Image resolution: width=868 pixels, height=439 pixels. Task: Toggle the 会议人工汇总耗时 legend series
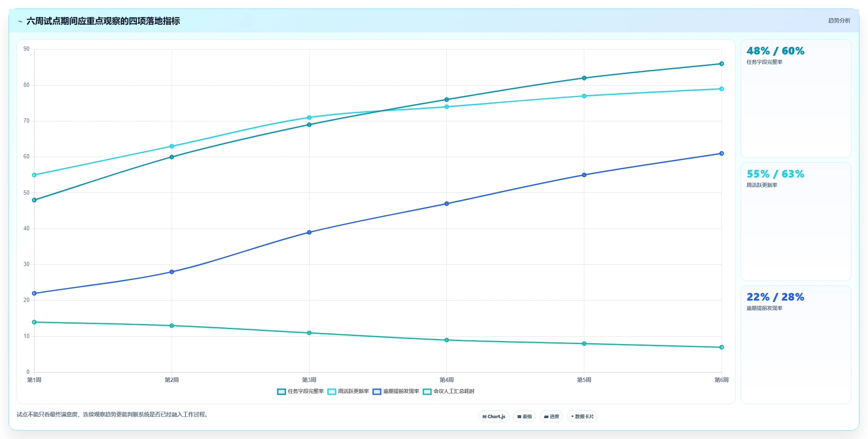point(448,391)
